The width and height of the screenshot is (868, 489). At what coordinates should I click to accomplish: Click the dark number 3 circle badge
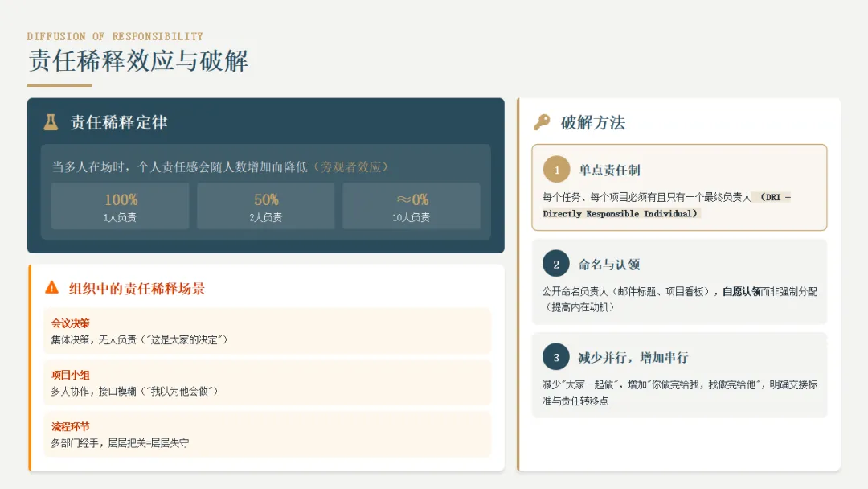point(556,357)
